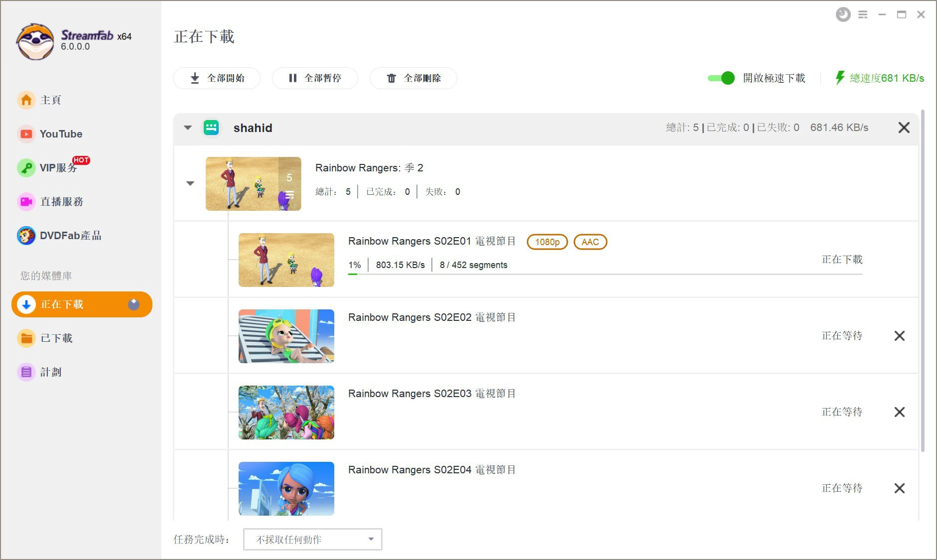Click the orange downloaded folder icon
This screenshot has height=560, width=937.
click(x=26, y=338)
